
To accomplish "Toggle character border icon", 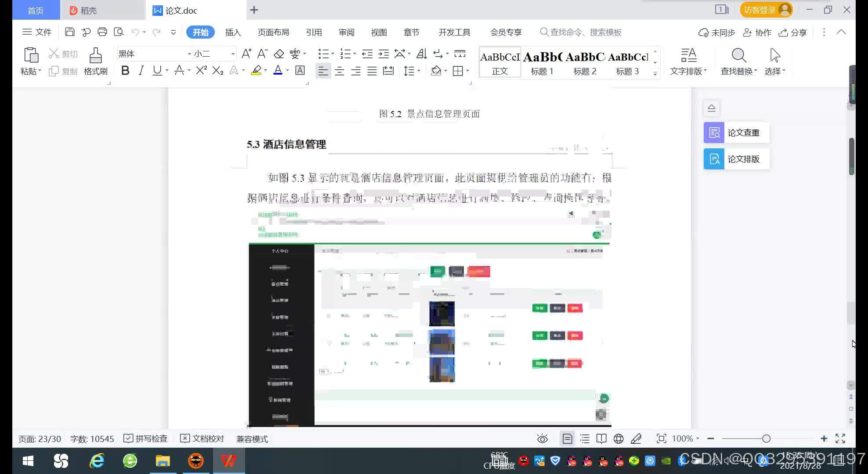I will pyautogui.click(x=300, y=70).
